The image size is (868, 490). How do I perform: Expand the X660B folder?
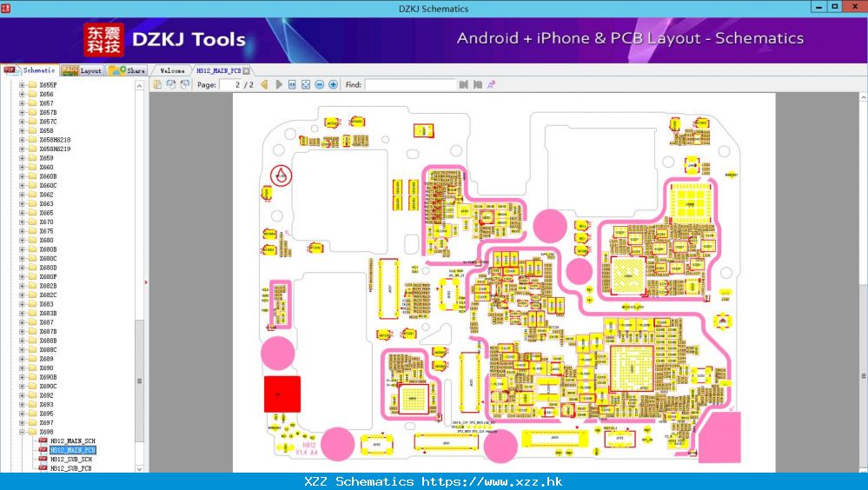[22, 176]
